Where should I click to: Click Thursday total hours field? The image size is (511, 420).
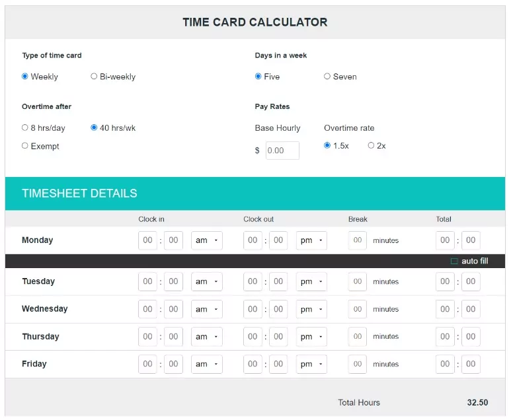(445, 336)
